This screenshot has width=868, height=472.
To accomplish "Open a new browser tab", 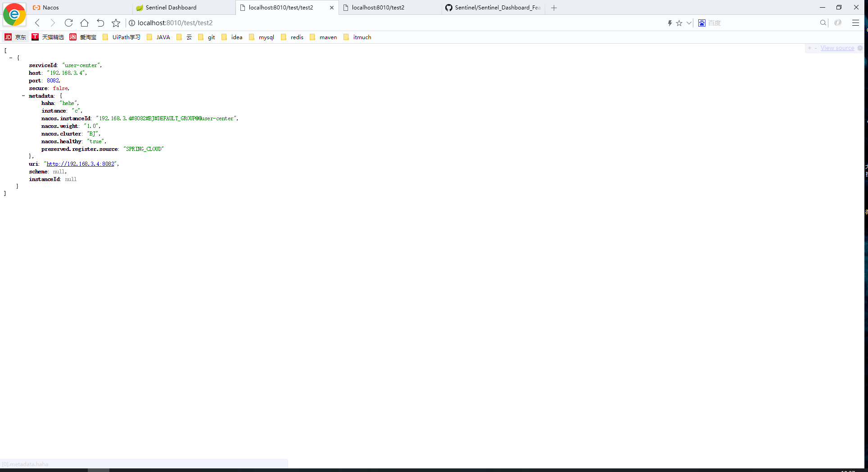I will tap(554, 8).
